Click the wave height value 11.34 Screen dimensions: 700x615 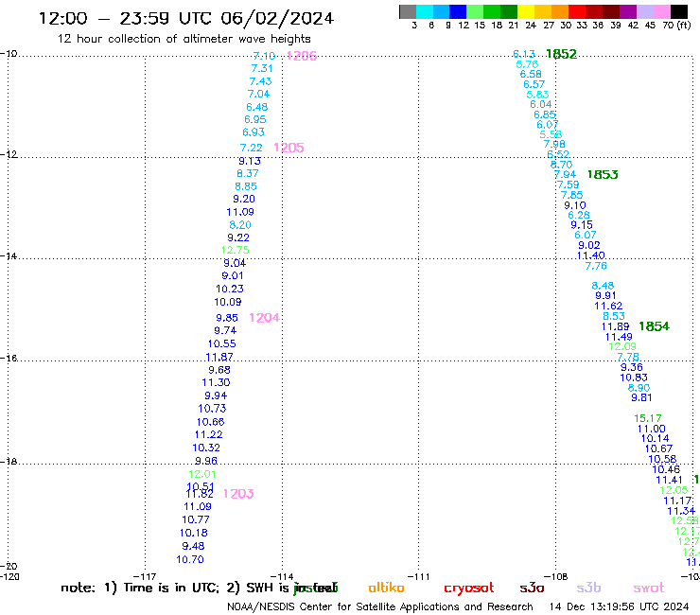pos(681,511)
